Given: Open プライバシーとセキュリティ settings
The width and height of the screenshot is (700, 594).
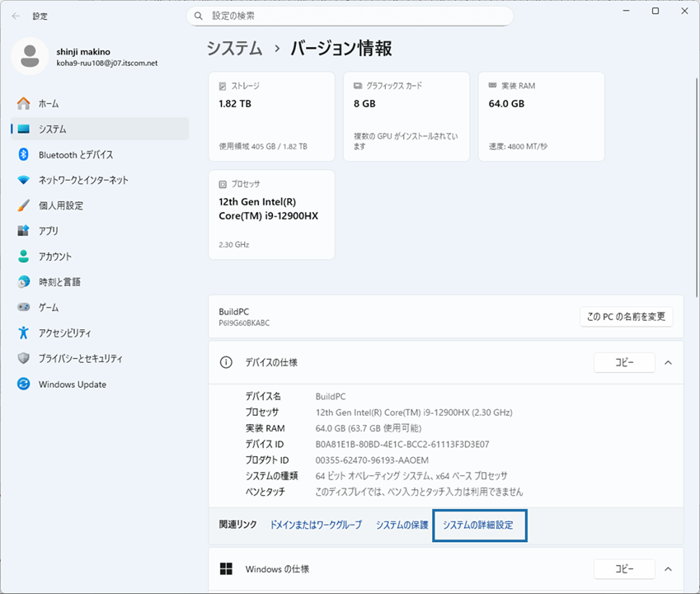Looking at the screenshot, I should click(x=100, y=358).
